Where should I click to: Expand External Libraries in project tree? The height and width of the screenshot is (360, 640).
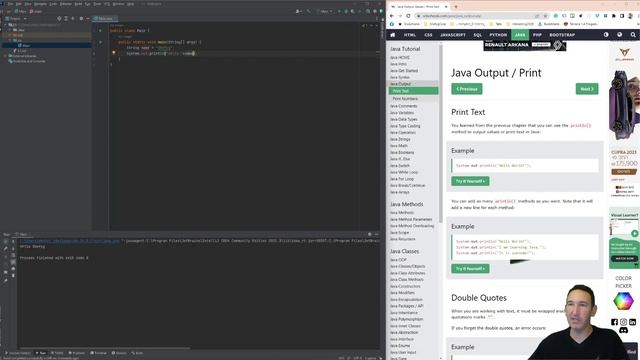pyautogui.click(x=5, y=56)
